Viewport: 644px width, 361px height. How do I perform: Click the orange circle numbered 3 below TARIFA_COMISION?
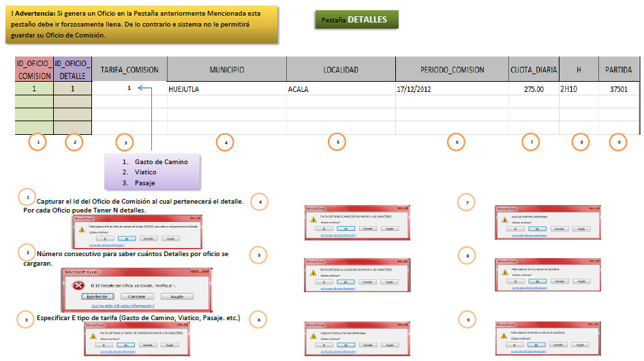click(x=125, y=142)
